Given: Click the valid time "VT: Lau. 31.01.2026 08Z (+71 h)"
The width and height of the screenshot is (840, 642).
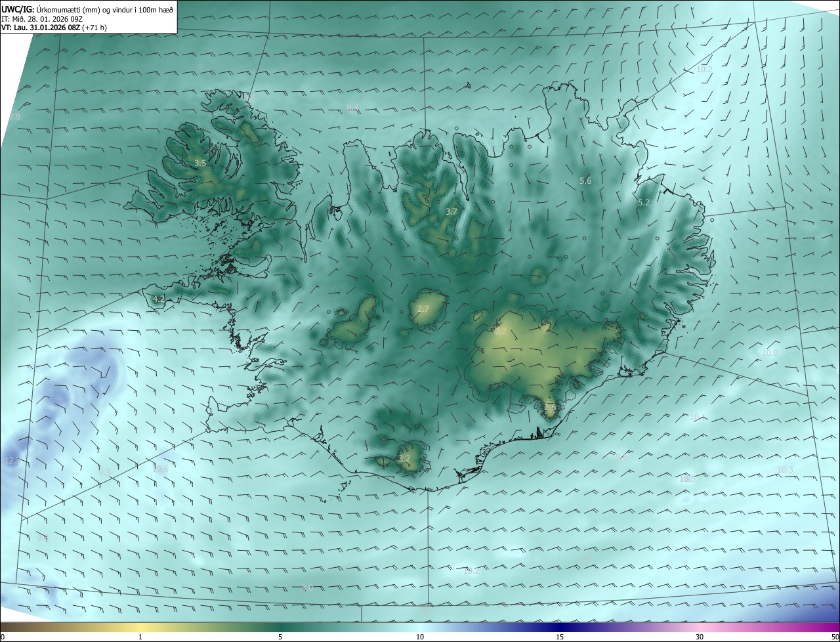Looking at the screenshot, I should point(54,28).
